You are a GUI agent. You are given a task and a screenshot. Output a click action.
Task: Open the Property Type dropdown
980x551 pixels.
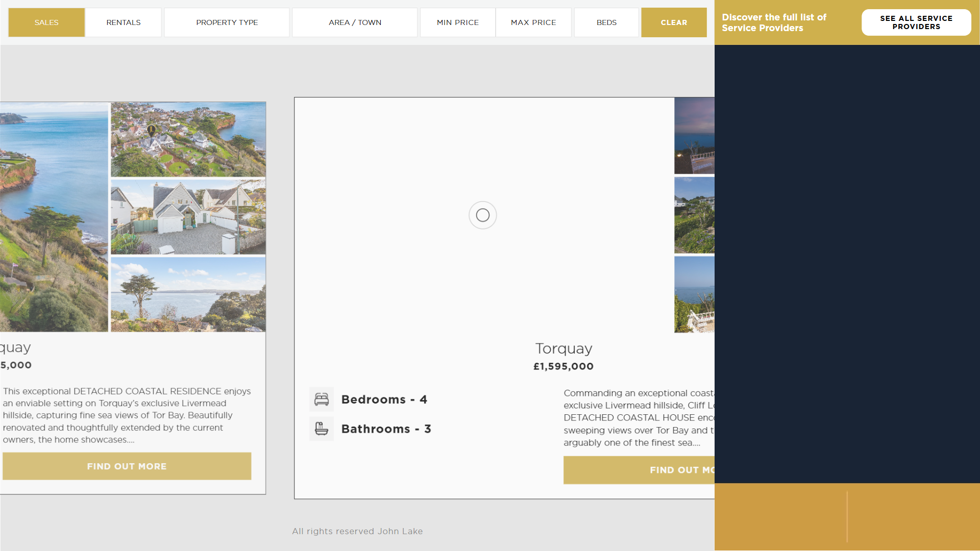pos(227,22)
